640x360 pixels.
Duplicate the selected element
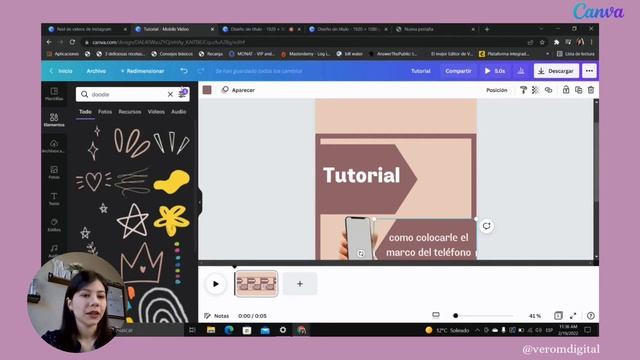tap(578, 90)
